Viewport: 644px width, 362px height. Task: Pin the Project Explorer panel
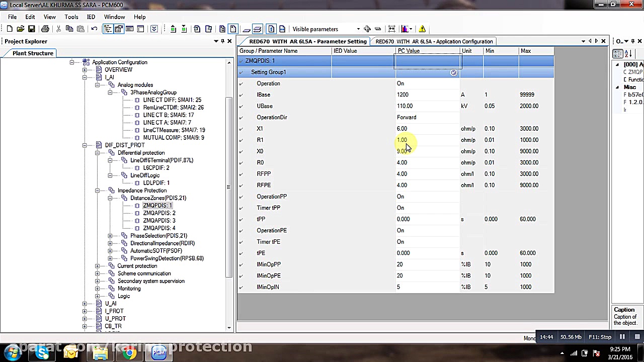pos(222,41)
